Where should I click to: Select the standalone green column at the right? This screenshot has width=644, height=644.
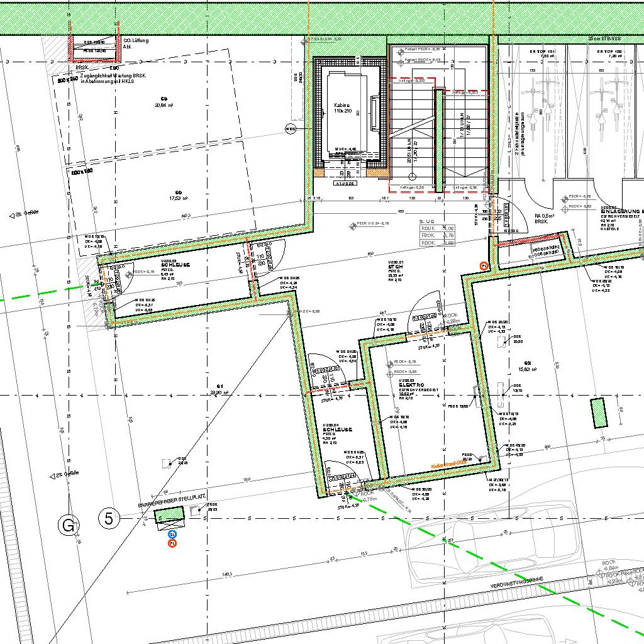click(598, 413)
